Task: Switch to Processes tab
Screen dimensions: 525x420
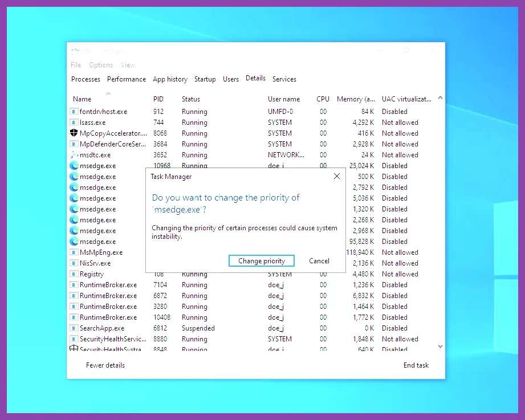Action: tap(86, 79)
